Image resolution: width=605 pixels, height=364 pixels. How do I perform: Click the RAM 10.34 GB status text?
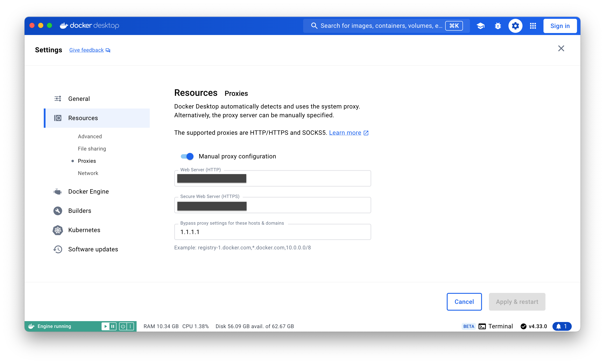click(161, 326)
